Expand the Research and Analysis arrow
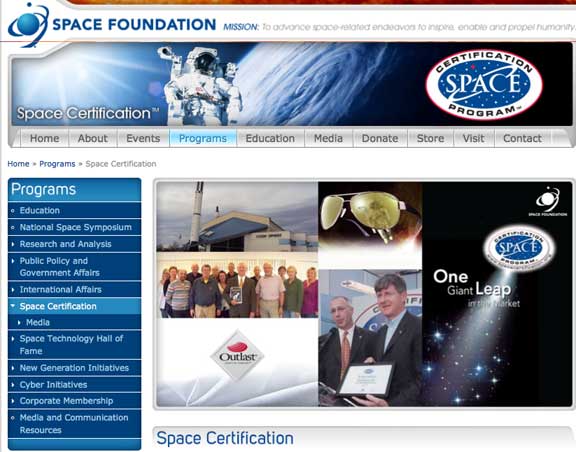 click(13, 244)
